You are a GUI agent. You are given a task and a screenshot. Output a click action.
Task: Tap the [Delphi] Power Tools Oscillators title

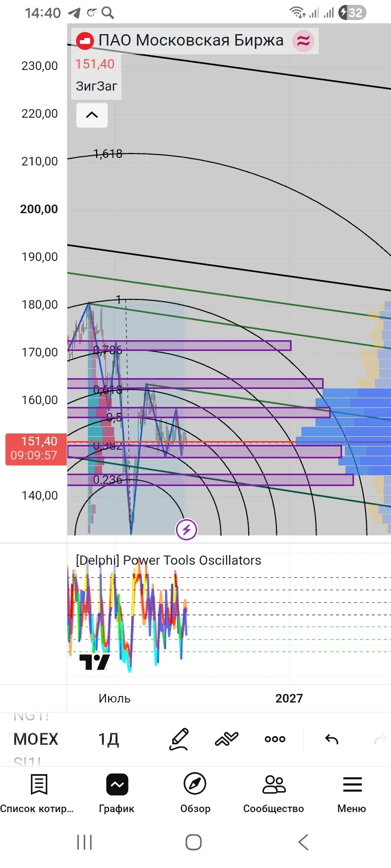point(168,560)
